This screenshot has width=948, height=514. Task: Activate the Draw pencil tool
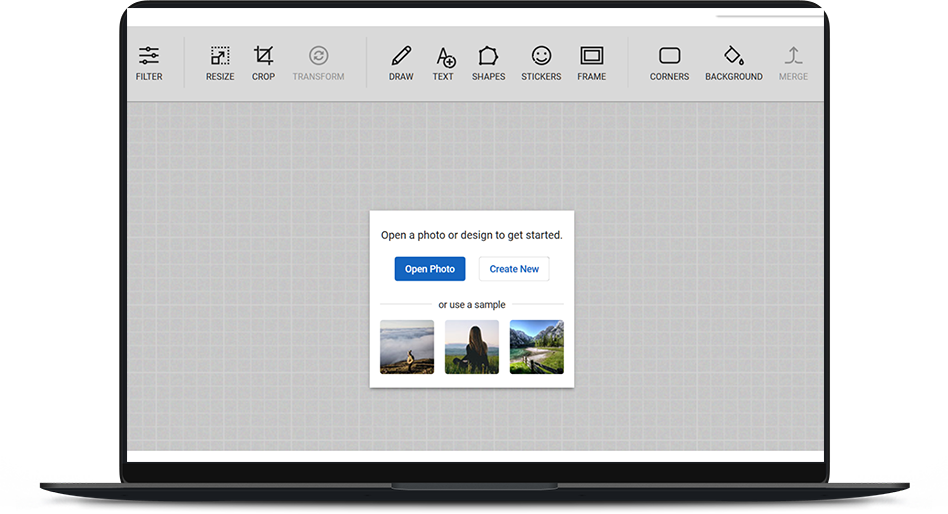pos(401,63)
